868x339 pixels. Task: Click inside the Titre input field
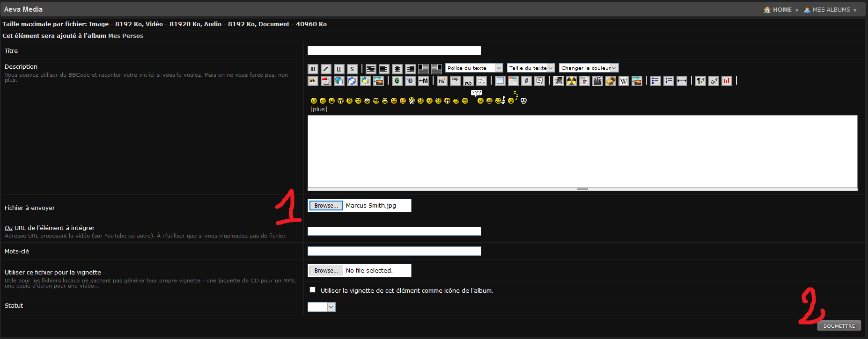[394, 50]
